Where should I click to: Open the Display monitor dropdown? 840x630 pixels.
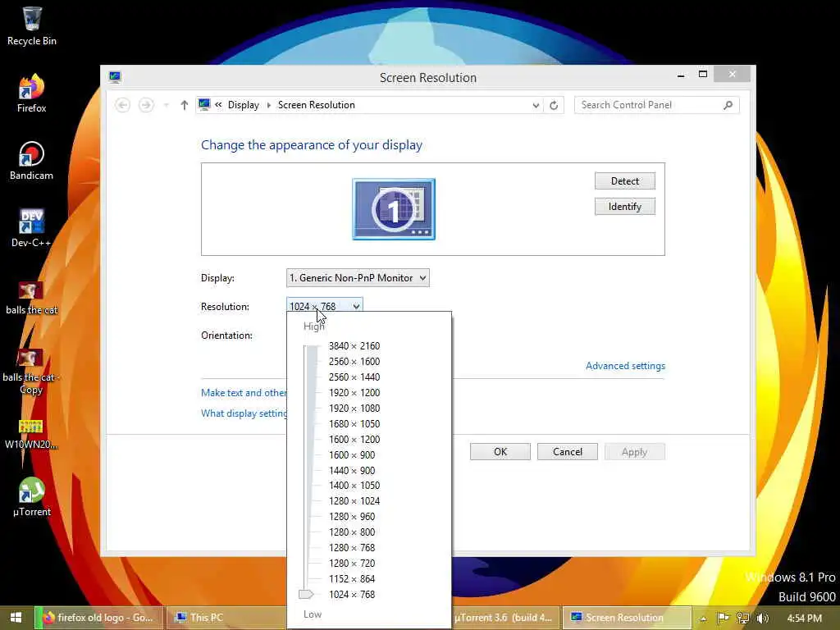tap(358, 278)
